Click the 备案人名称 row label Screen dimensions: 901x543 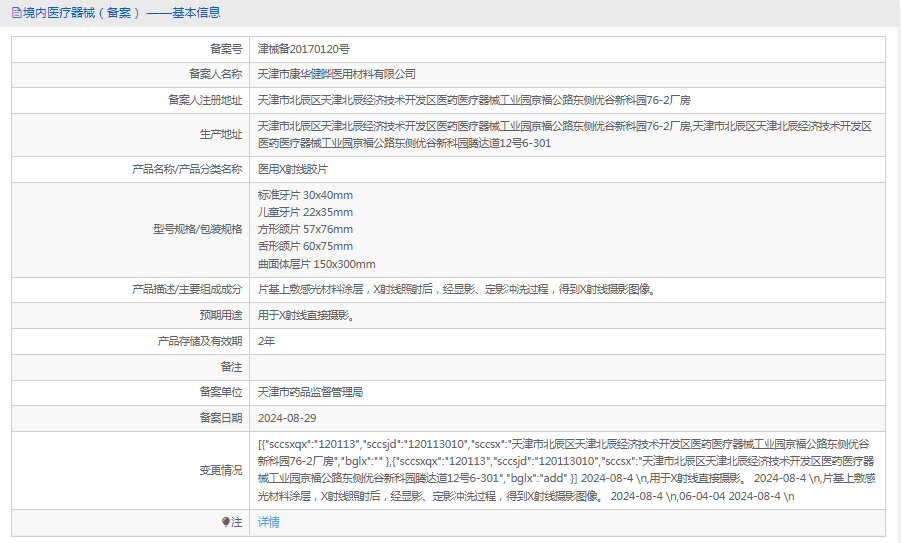(216, 74)
